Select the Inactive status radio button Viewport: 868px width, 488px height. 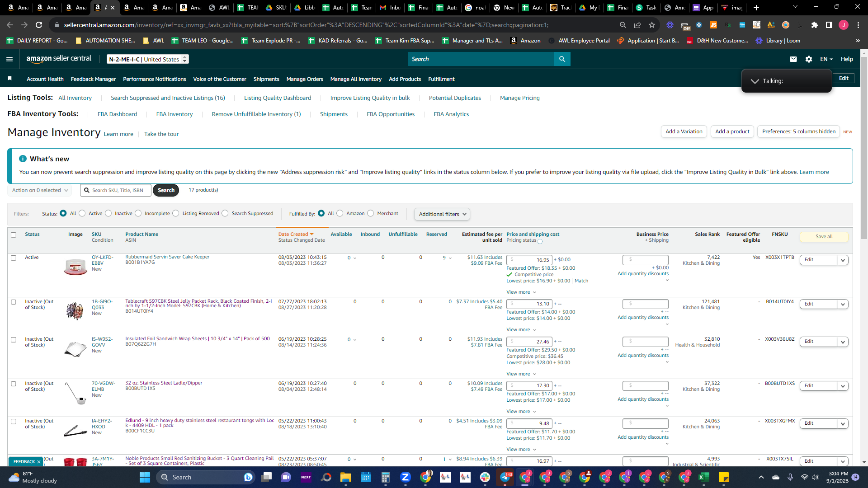coord(108,213)
